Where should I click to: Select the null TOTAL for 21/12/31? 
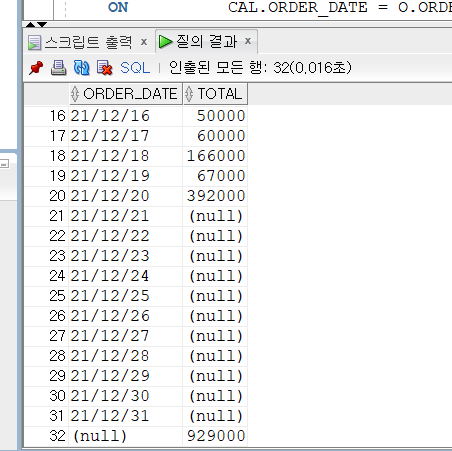pyautogui.click(x=215, y=416)
